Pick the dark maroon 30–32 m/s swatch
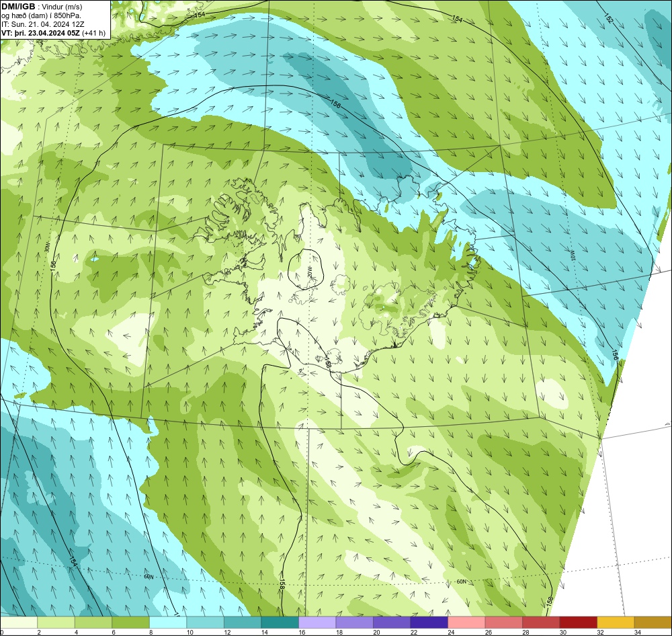The width and height of the screenshot is (672, 636). (578, 623)
